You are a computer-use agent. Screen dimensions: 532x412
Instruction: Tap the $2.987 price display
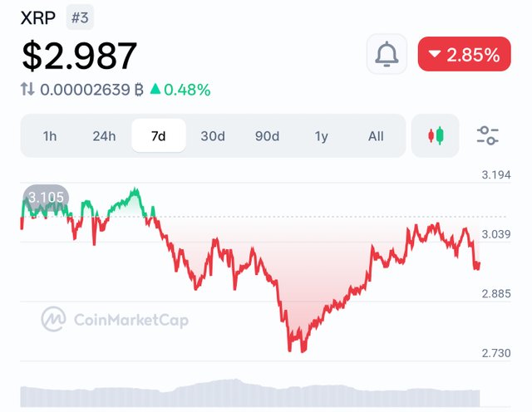coord(80,56)
